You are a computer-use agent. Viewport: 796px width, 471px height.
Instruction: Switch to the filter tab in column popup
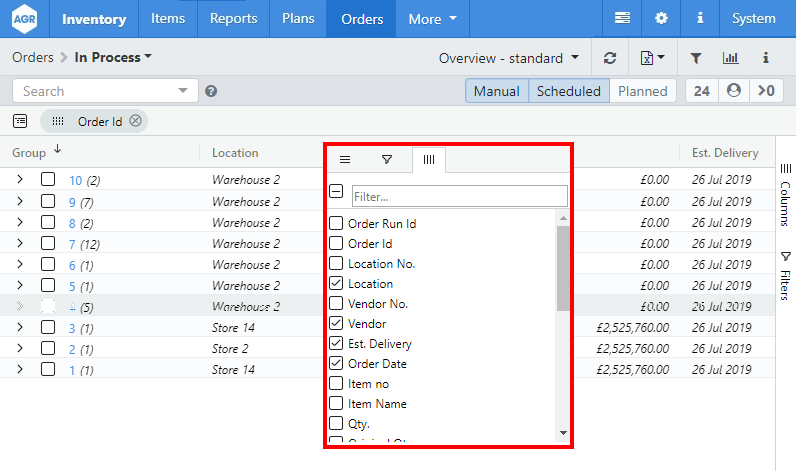[387, 159]
